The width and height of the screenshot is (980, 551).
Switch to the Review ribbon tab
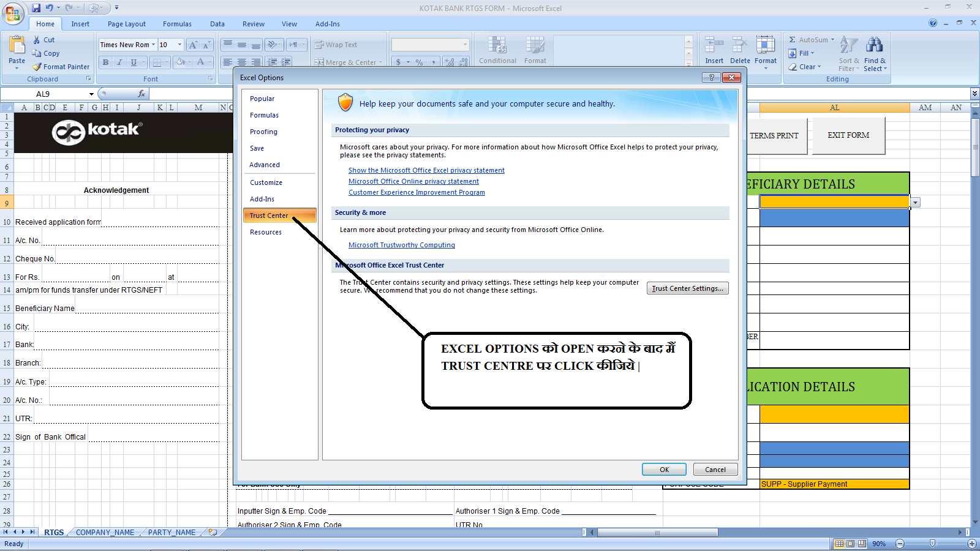tap(253, 24)
